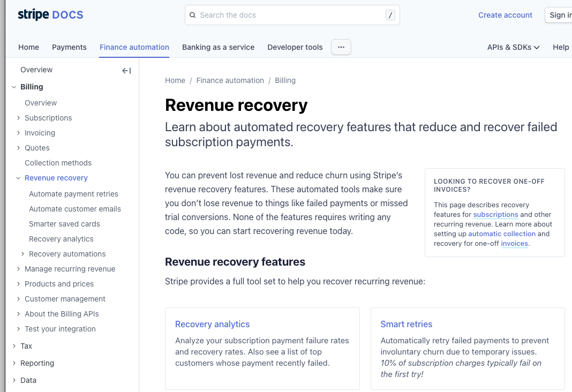This screenshot has width=572, height=392.
Task: Follow the automatic collection link
Action: (501, 233)
